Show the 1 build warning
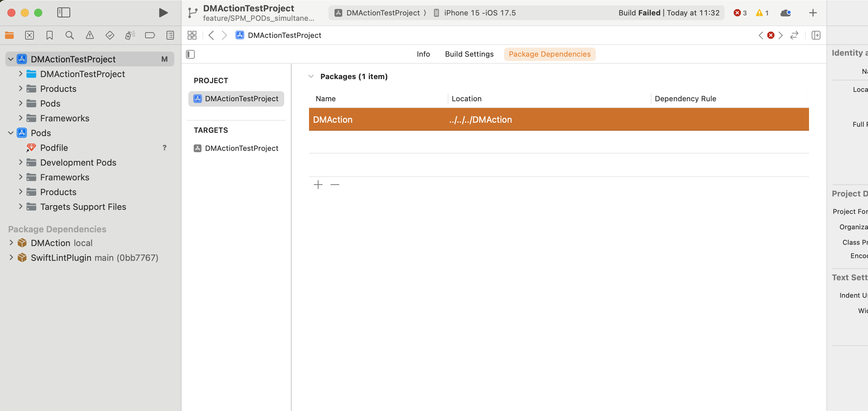Viewport: 868px width, 411px height. coord(762,13)
